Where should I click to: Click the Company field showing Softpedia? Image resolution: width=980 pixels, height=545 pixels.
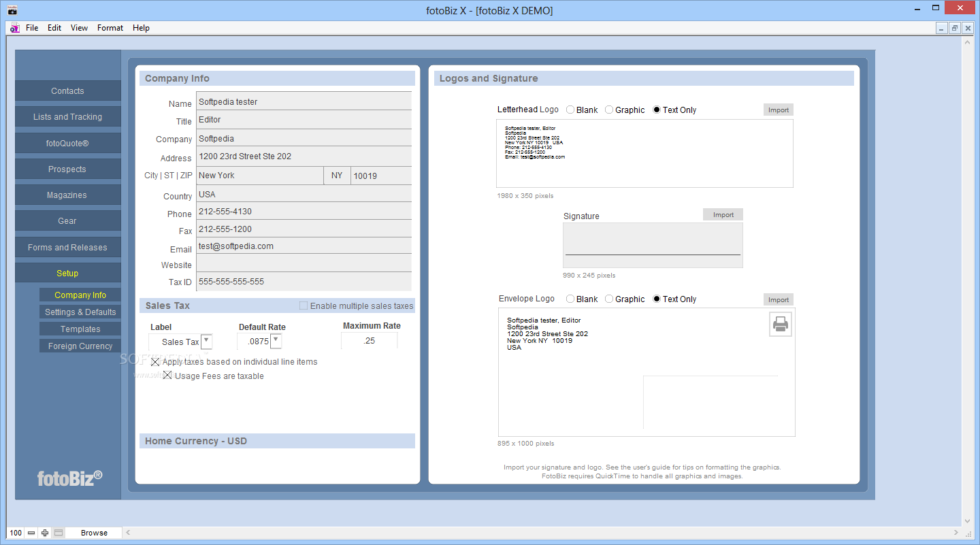click(304, 138)
